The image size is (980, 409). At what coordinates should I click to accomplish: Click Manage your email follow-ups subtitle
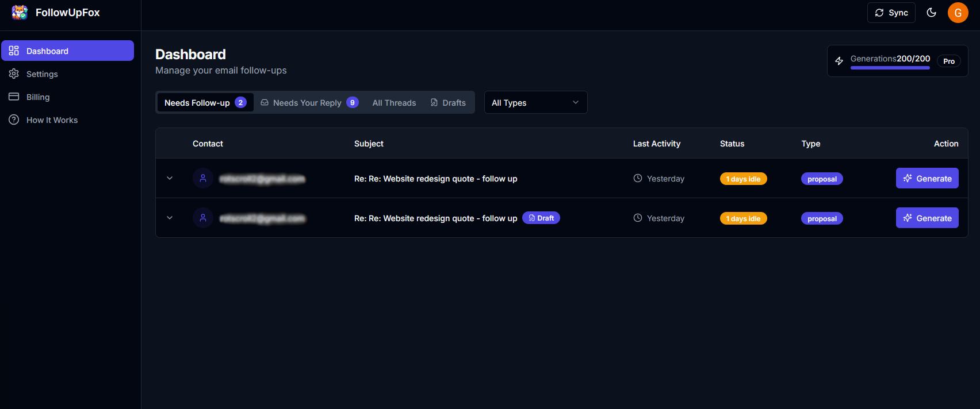pos(221,70)
